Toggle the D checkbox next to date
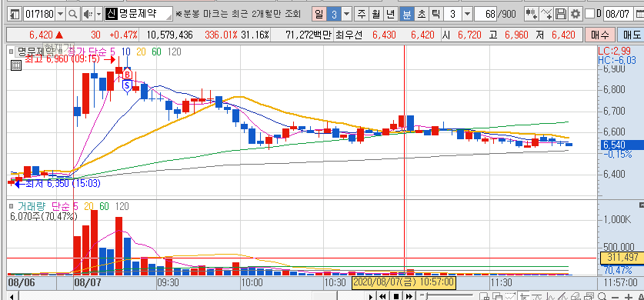 coord(589,14)
